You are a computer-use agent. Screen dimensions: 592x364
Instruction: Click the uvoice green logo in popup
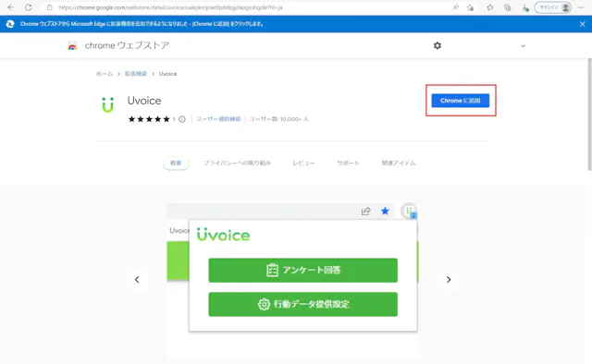pyautogui.click(x=223, y=235)
